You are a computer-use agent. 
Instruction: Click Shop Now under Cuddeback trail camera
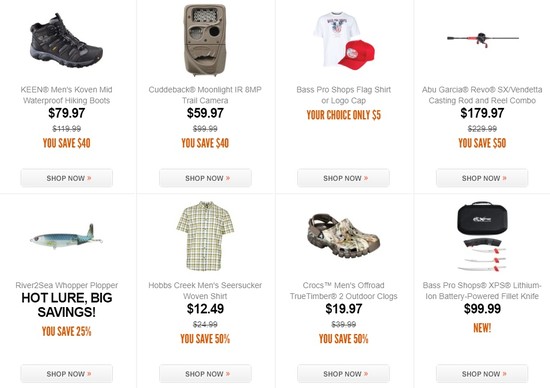point(205,178)
